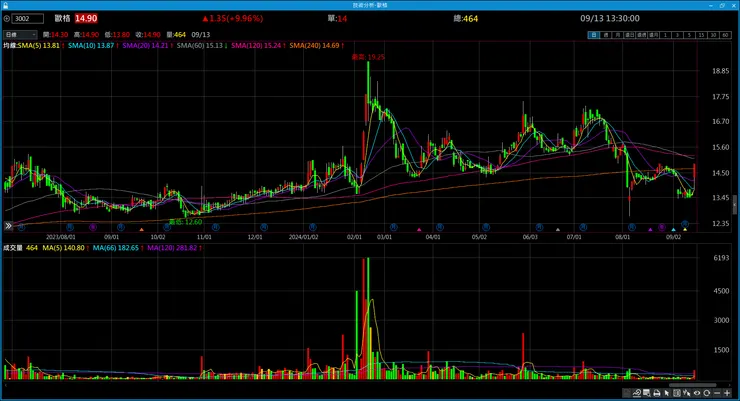
Task: Click the horizontal scrollbar thumb below volume chart
Action: tap(693, 385)
